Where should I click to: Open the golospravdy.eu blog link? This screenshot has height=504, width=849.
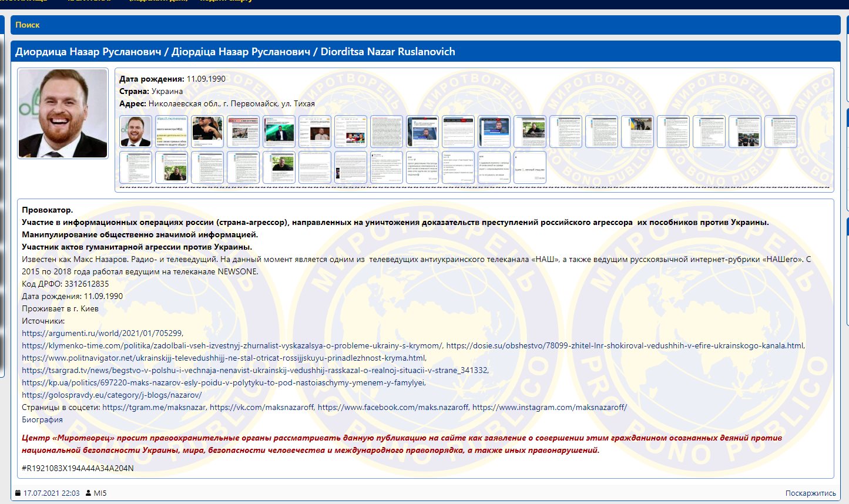pyautogui.click(x=112, y=395)
